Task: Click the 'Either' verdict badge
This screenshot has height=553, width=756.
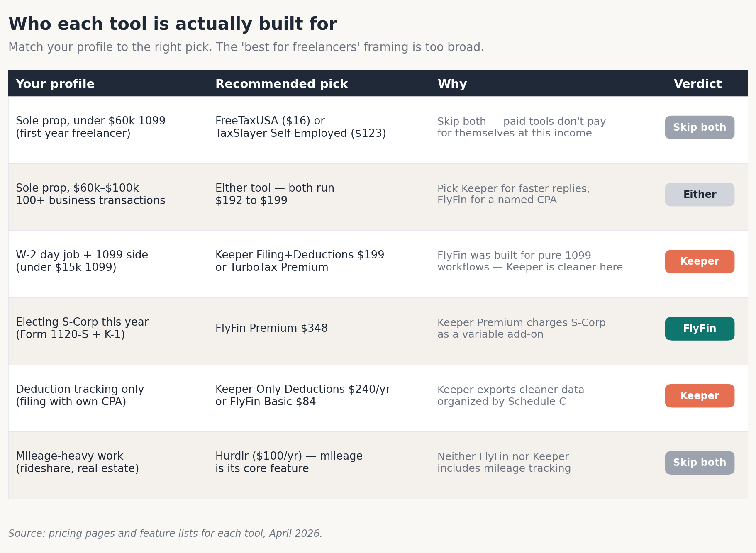Action: [700, 195]
